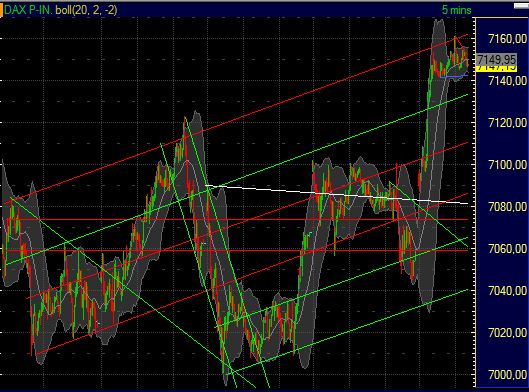Click the orange marker beside the DAX title
This screenshot has height=392, width=529.
[x=1, y=9]
